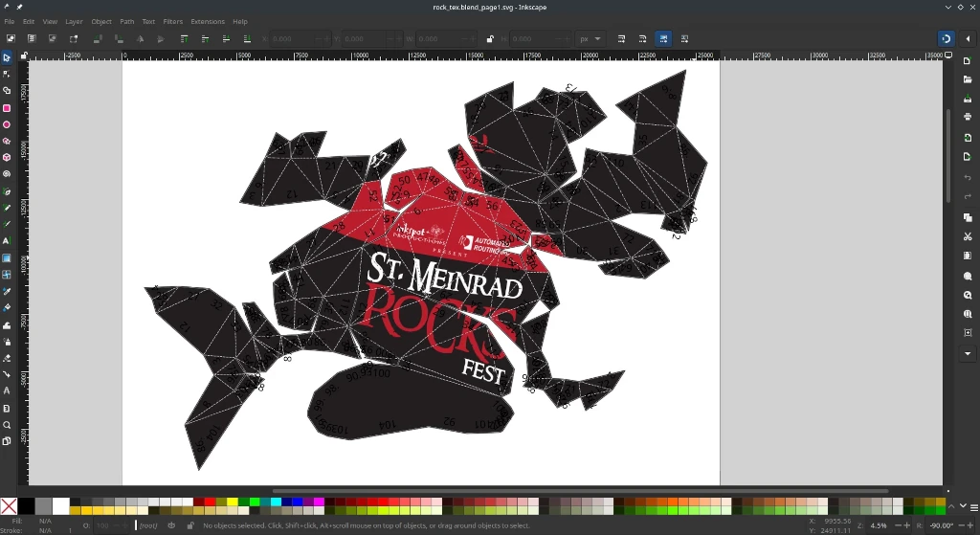The height and width of the screenshot is (535, 980).
Task: Select the Pen Bezier tool
Action: click(x=7, y=191)
